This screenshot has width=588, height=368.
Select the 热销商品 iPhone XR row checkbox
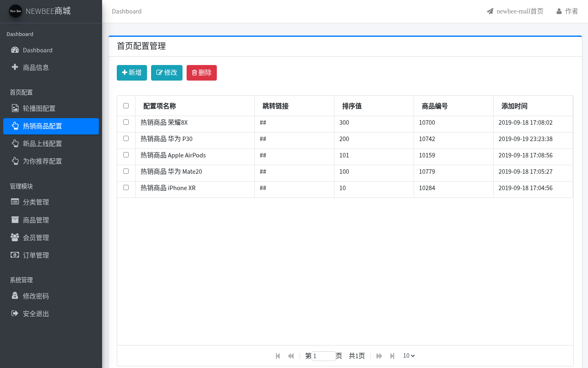[x=126, y=188]
